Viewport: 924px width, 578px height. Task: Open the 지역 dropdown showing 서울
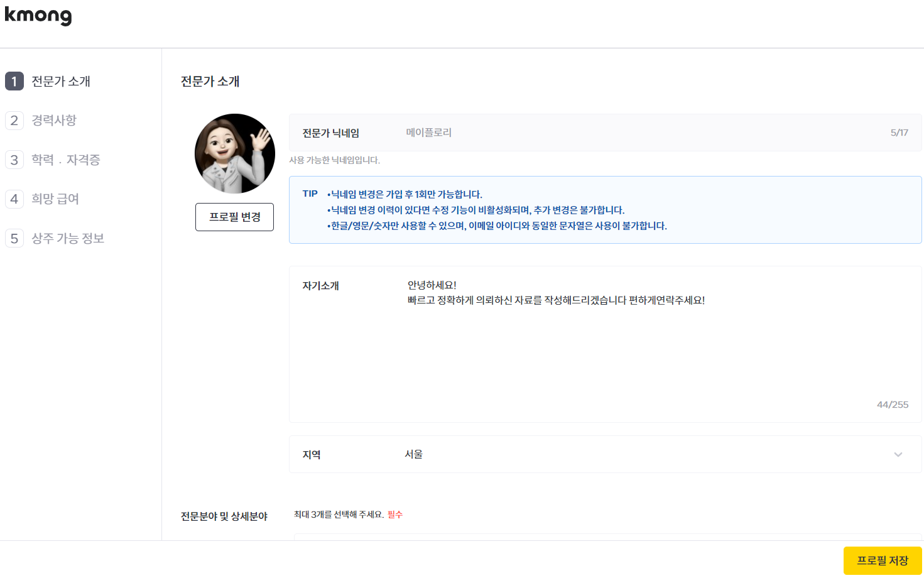coord(605,454)
